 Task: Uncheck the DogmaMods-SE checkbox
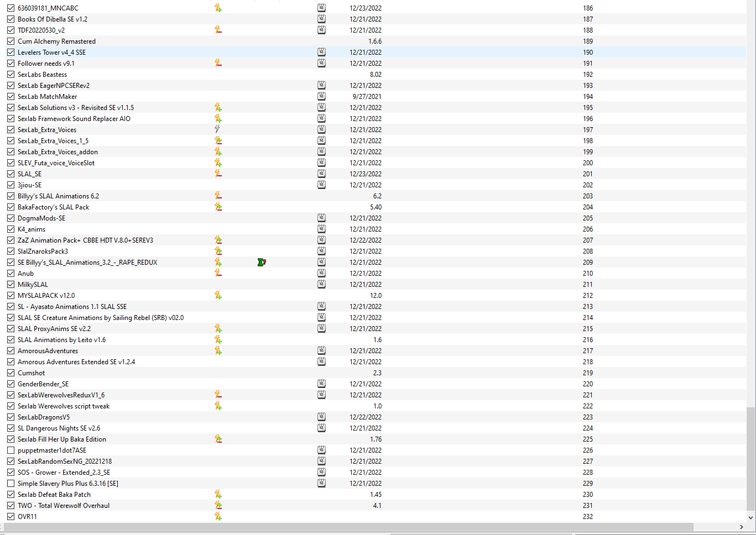click(11, 218)
